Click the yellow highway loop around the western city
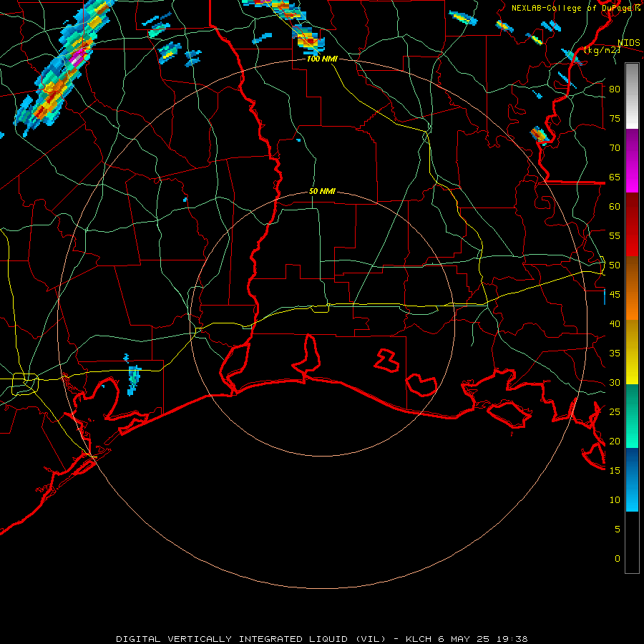The height and width of the screenshot is (644, 644). [25, 384]
